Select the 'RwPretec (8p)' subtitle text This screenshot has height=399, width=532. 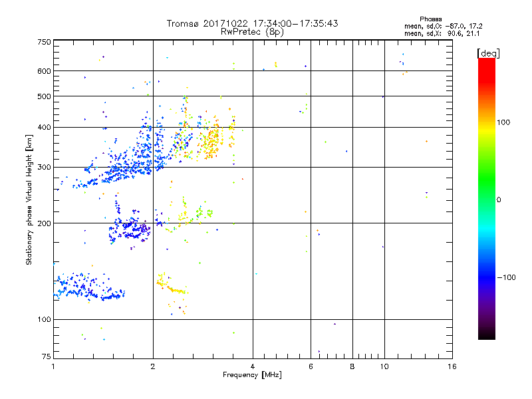(x=252, y=32)
